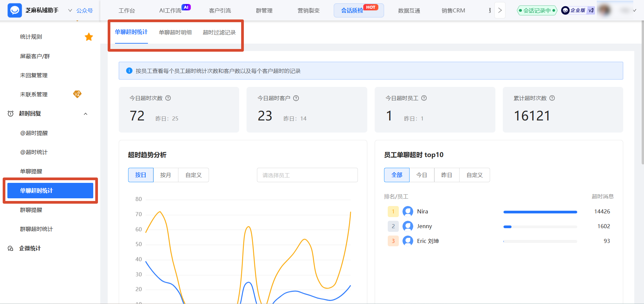This screenshot has width=644, height=304.
Task: Open 群聊提醒 in sidebar
Action: click(x=31, y=210)
